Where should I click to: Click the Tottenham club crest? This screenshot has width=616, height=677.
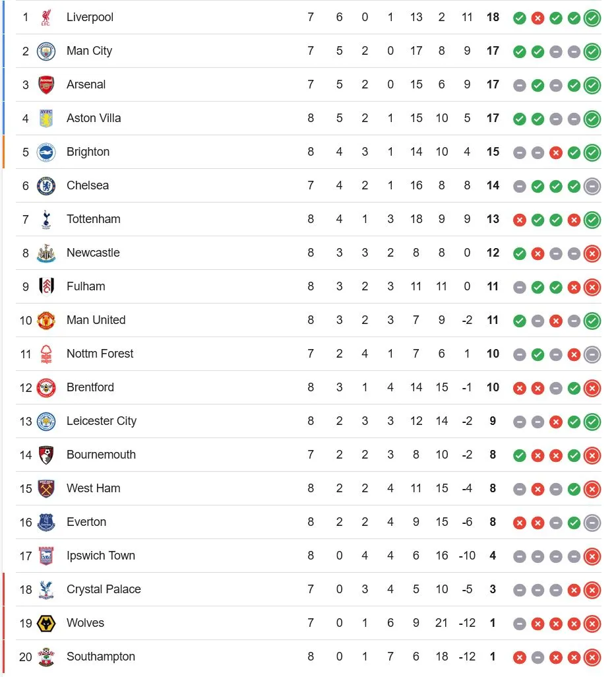coord(45,219)
